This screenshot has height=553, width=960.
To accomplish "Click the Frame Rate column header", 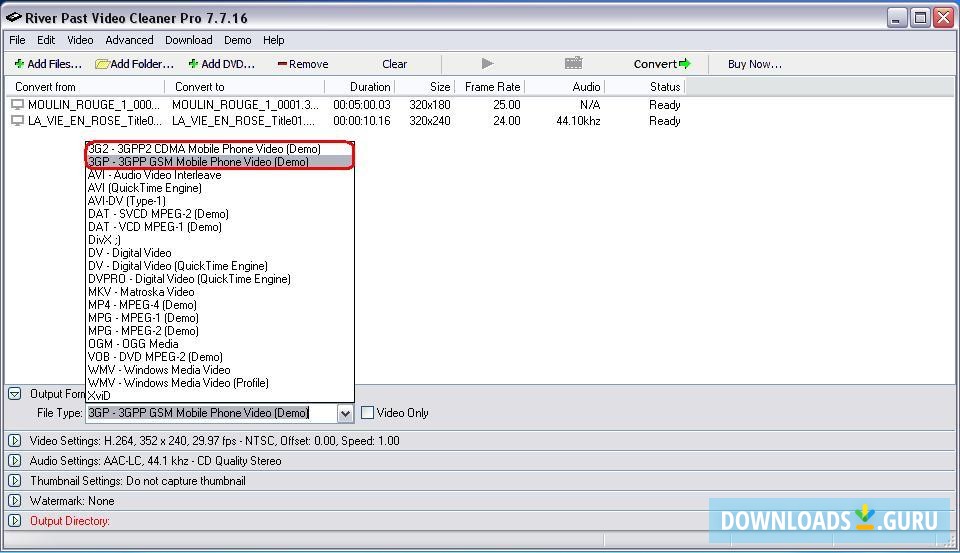I will click(x=490, y=87).
